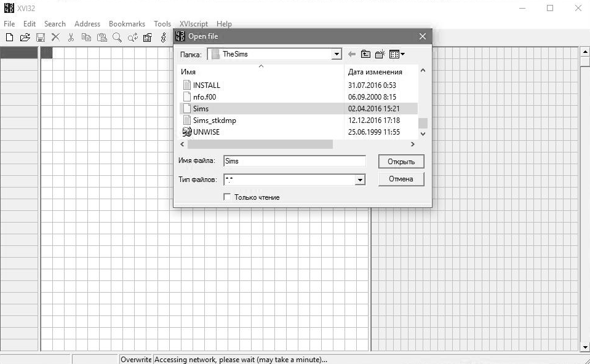This screenshot has width=590, height=364.
Task: Click the Delete X toolbar icon
Action: (x=56, y=37)
